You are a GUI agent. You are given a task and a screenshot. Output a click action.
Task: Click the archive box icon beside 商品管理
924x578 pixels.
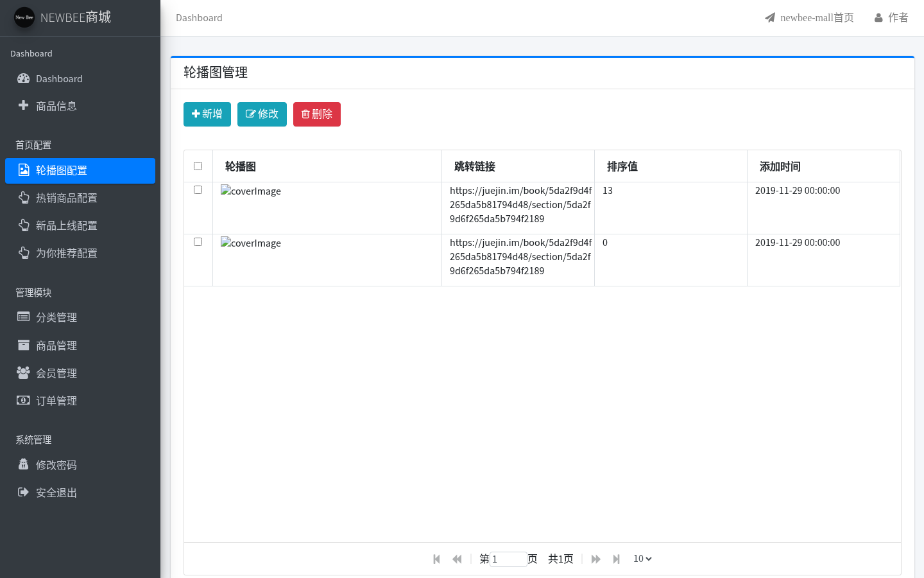tap(24, 345)
